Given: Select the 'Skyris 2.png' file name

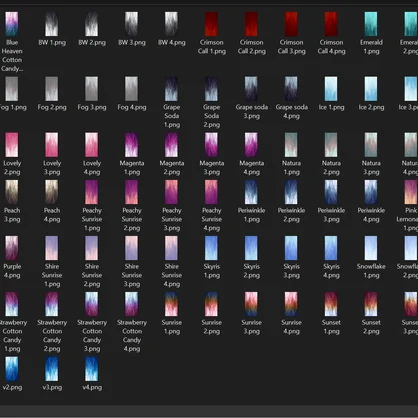Looking at the screenshot, I should [251, 271].
